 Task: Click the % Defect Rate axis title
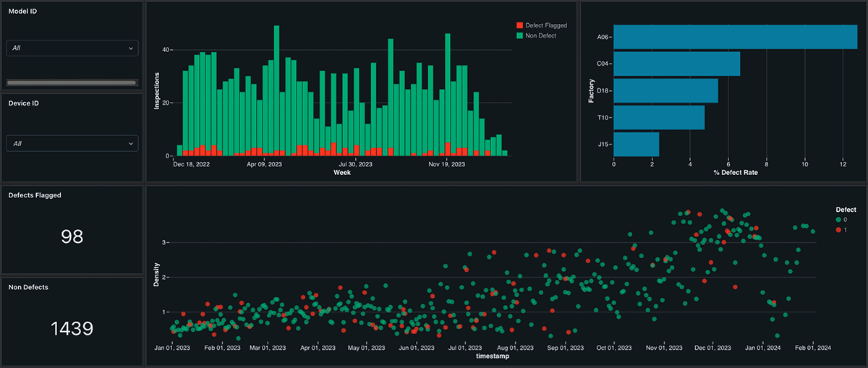[736, 173]
